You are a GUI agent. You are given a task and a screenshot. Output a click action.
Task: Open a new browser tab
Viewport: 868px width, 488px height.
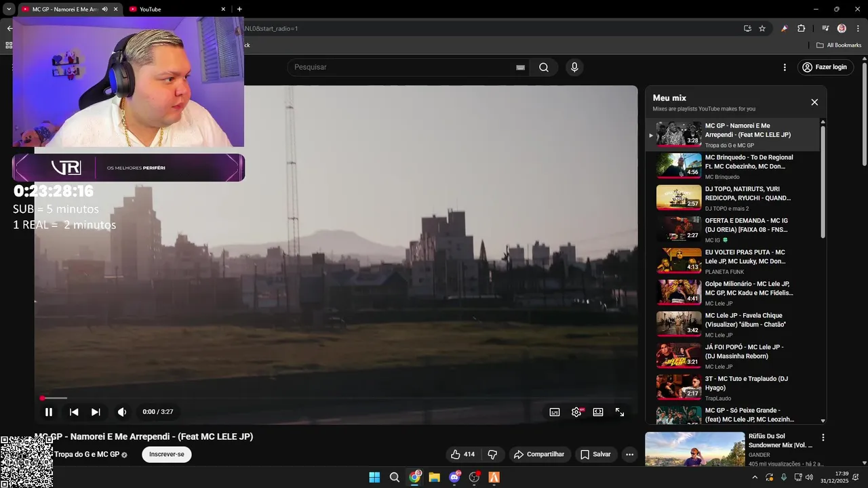coord(239,9)
